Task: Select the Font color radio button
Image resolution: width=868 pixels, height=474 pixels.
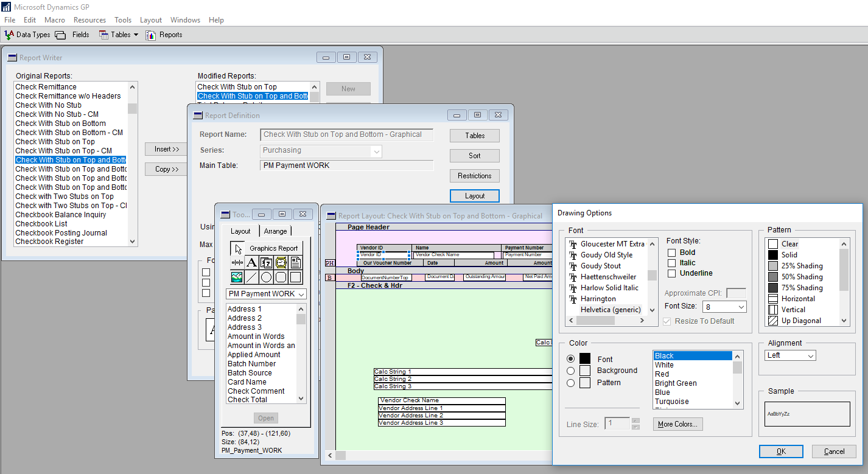Action: pyautogui.click(x=571, y=359)
